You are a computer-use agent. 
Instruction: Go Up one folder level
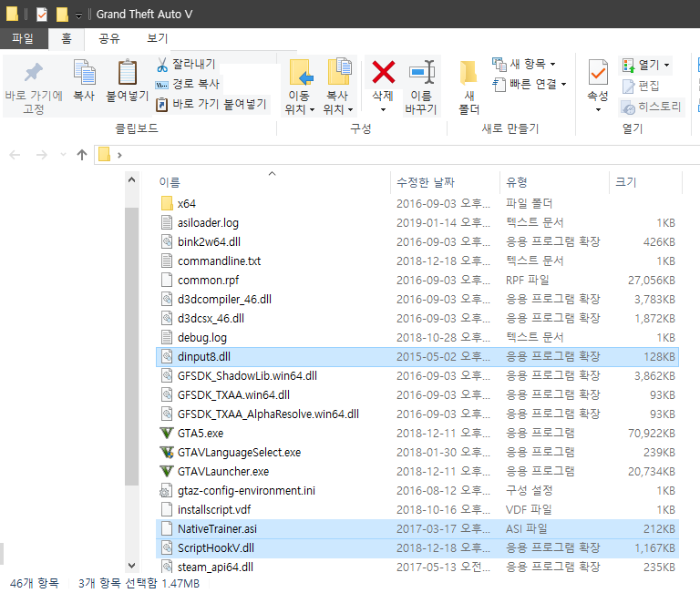[x=82, y=155]
